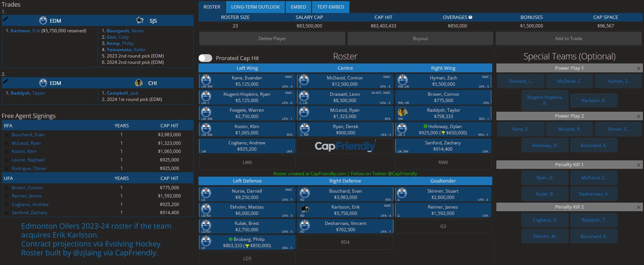
Task: Click the trophy bonus icon on Holloway's card
Action: coord(443,133)
